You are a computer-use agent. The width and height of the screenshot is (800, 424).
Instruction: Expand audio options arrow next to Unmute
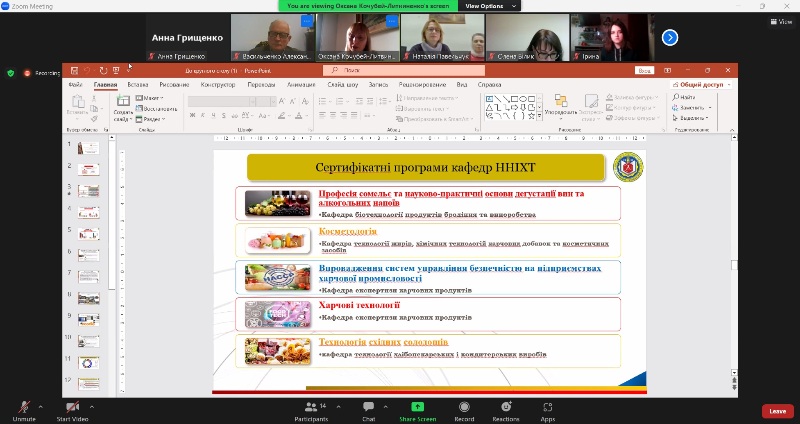tap(41, 406)
